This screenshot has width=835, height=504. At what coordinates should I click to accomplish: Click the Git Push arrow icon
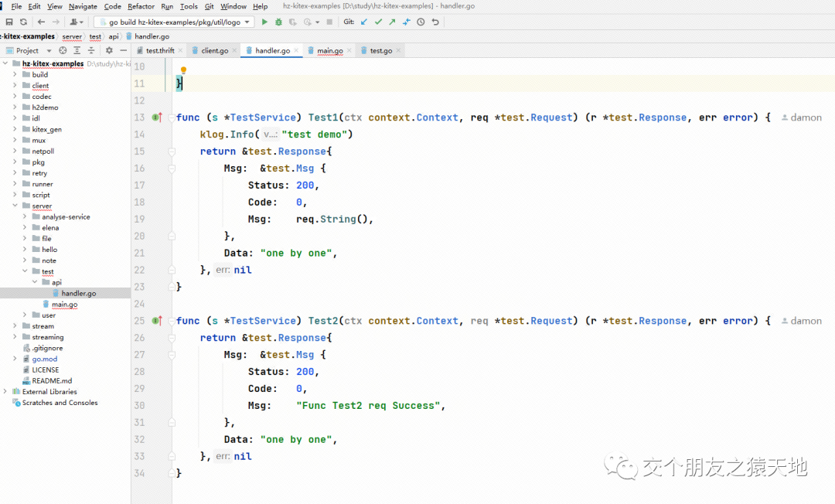[x=393, y=22]
